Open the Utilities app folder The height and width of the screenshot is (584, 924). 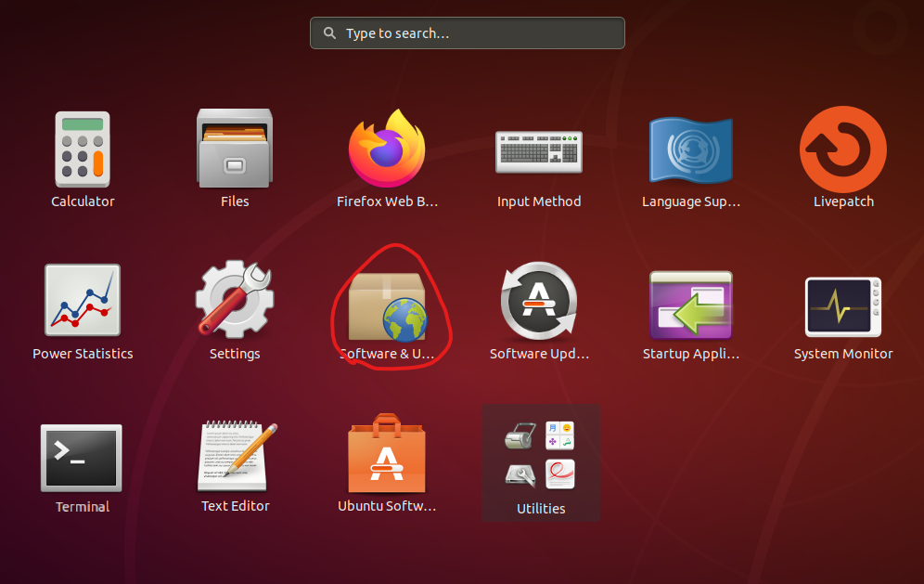(x=540, y=462)
